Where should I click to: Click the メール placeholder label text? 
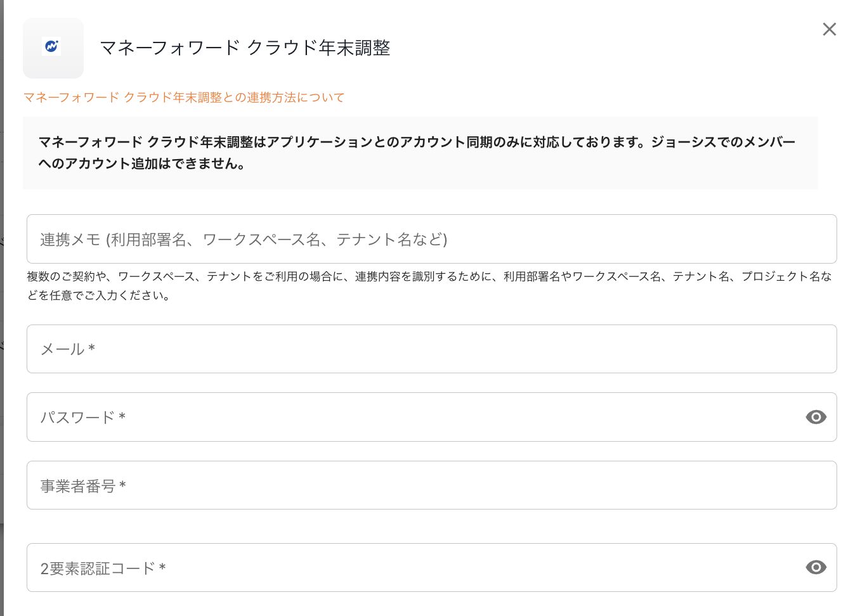pos(67,349)
